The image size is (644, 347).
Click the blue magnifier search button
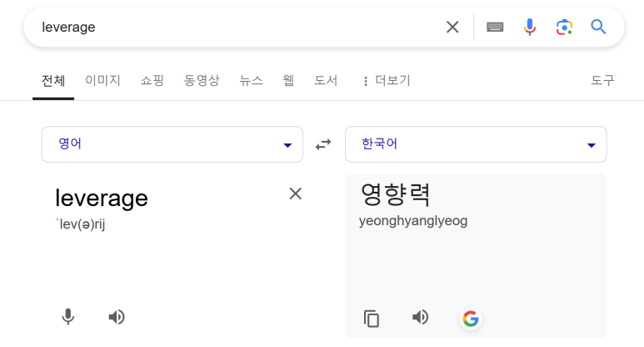click(598, 28)
